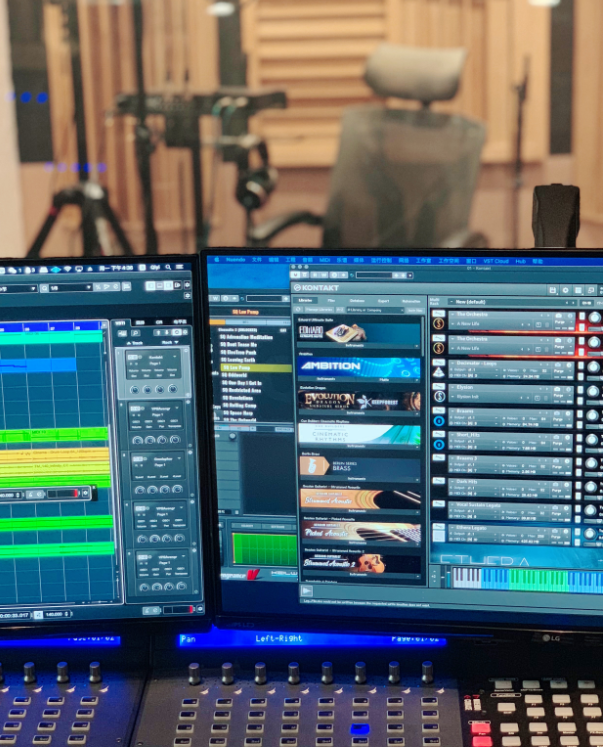Viewport: 603px width, 747px height.
Task: Click Decimator Loops pyramid instrument icon
Action: [x=439, y=373]
